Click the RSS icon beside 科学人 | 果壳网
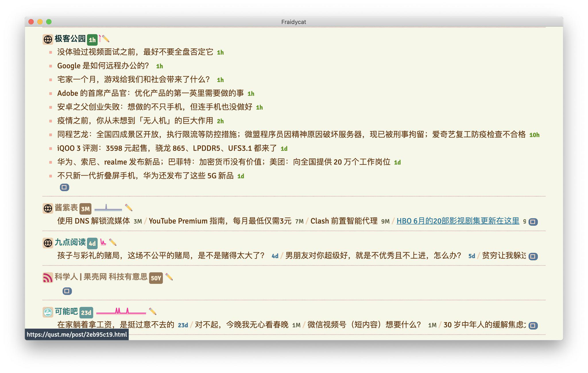This screenshot has height=373, width=588. coord(48,277)
